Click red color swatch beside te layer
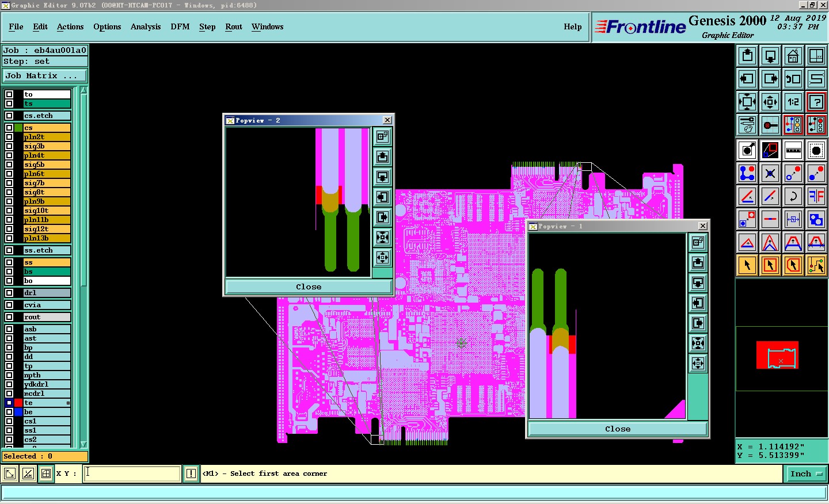829x504 pixels. [18, 403]
